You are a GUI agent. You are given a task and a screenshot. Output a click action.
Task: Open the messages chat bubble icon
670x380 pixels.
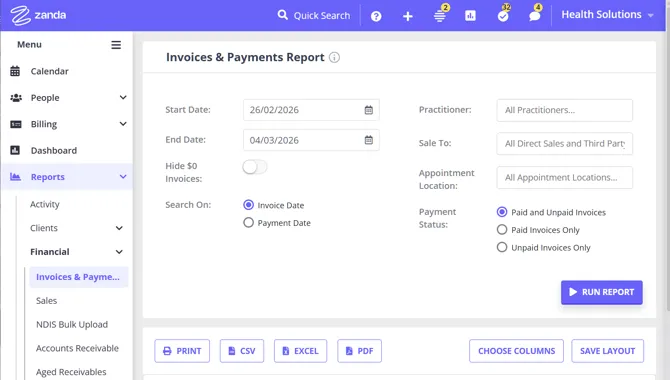[x=534, y=16]
